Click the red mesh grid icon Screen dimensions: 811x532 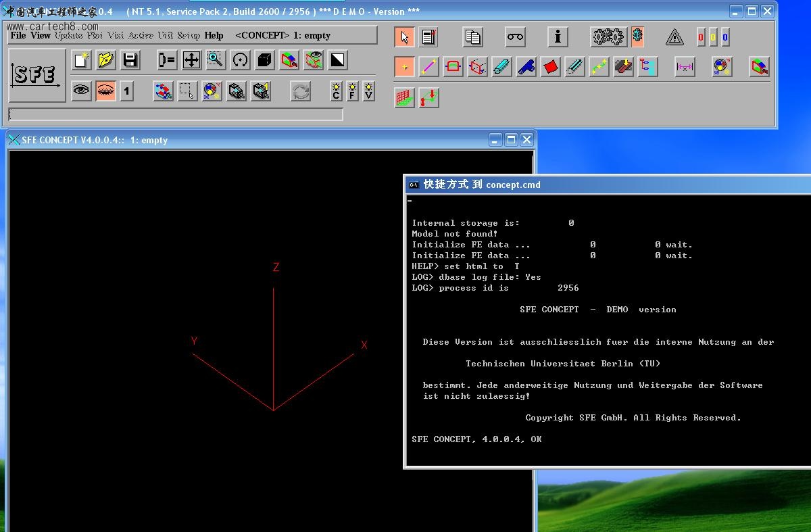404,97
